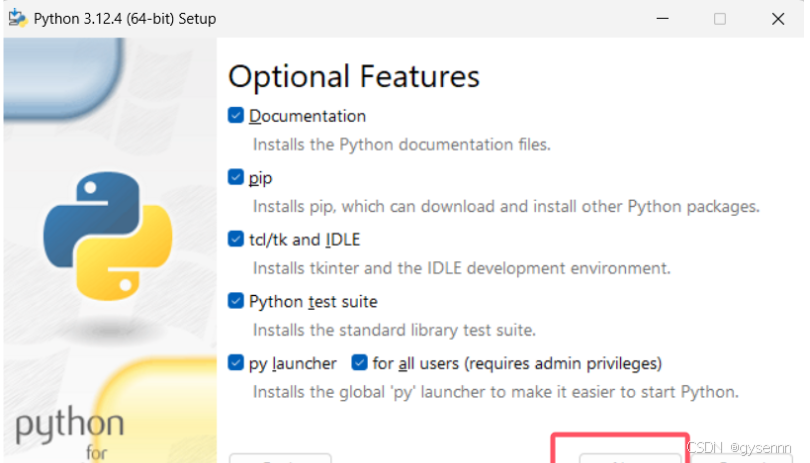The height and width of the screenshot is (463, 810).
Task: Toggle the py launcher checkbox
Action: coord(236,363)
